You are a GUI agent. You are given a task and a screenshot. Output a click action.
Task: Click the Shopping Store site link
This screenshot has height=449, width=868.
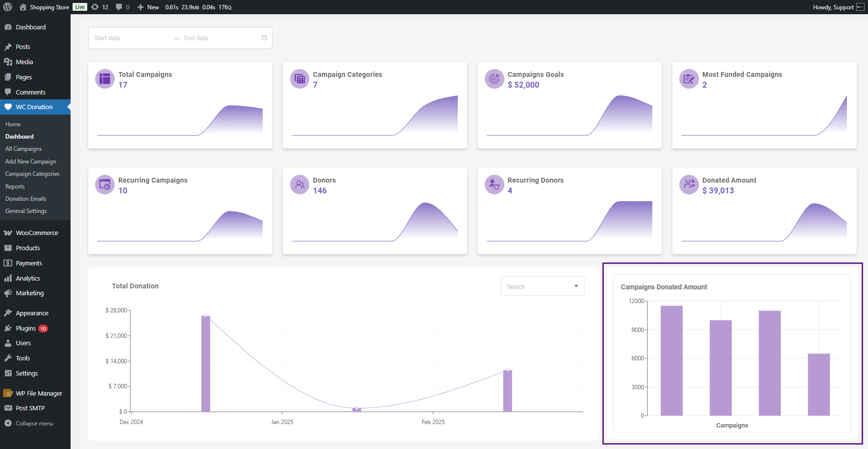pyautogui.click(x=49, y=7)
